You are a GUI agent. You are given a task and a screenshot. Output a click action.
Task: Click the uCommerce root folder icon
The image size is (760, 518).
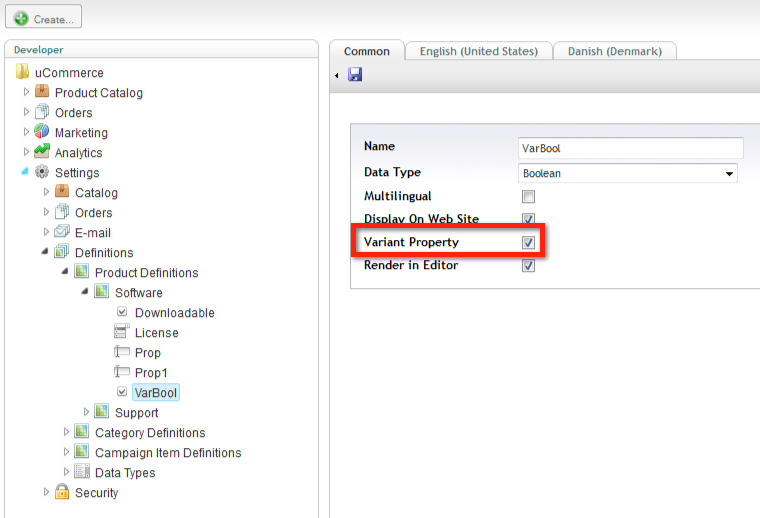(x=22, y=72)
